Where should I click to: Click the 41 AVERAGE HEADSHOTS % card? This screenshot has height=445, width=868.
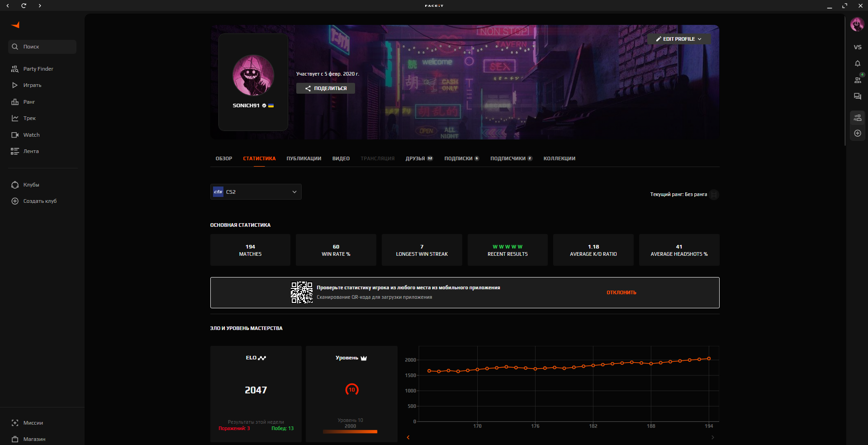pyautogui.click(x=679, y=250)
